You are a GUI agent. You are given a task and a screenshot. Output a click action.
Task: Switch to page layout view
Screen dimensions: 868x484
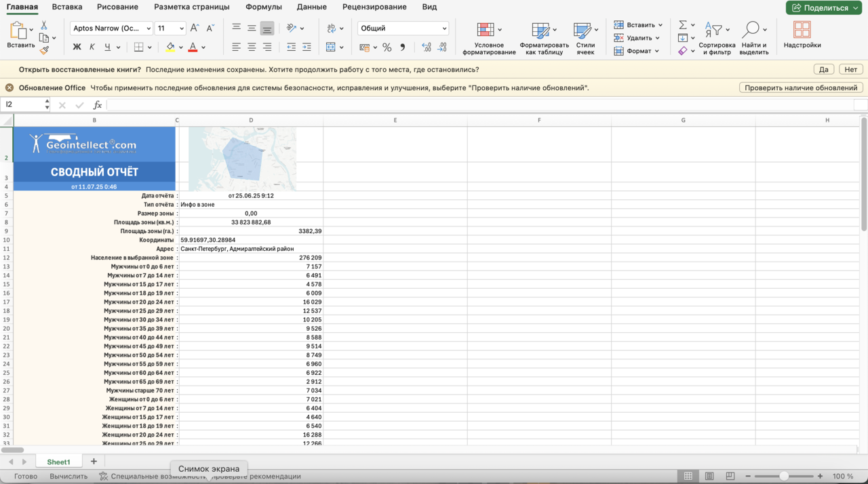pyautogui.click(x=709, y=477)
